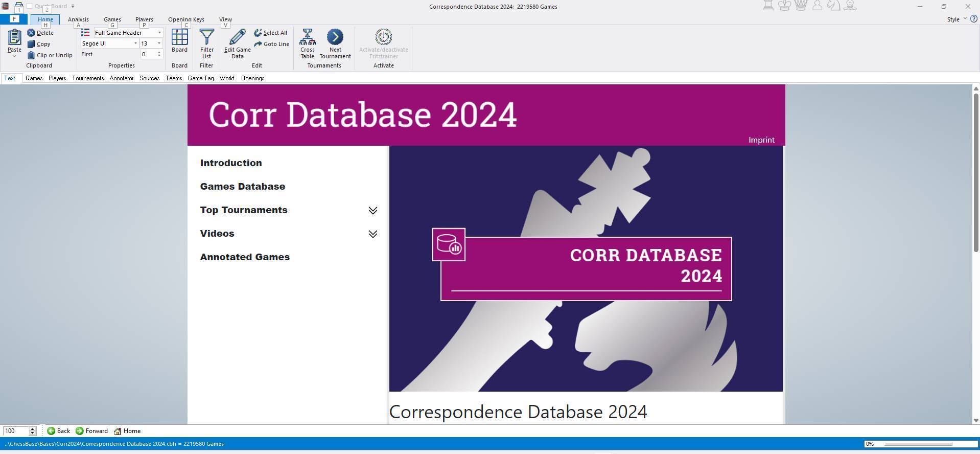Image resolution: width=980 pixels, height=454 pixels.
Task: Click the database chart icon on the banner
Action: (449, 244)
